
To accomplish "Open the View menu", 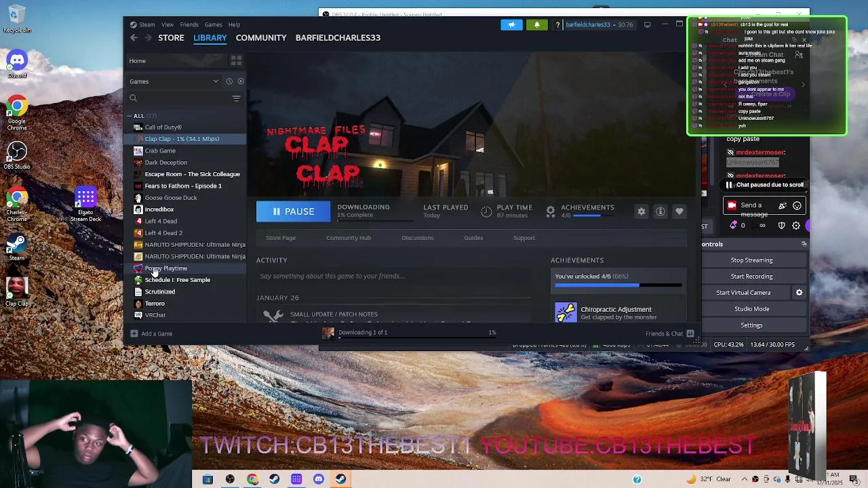I will point(167,24).
